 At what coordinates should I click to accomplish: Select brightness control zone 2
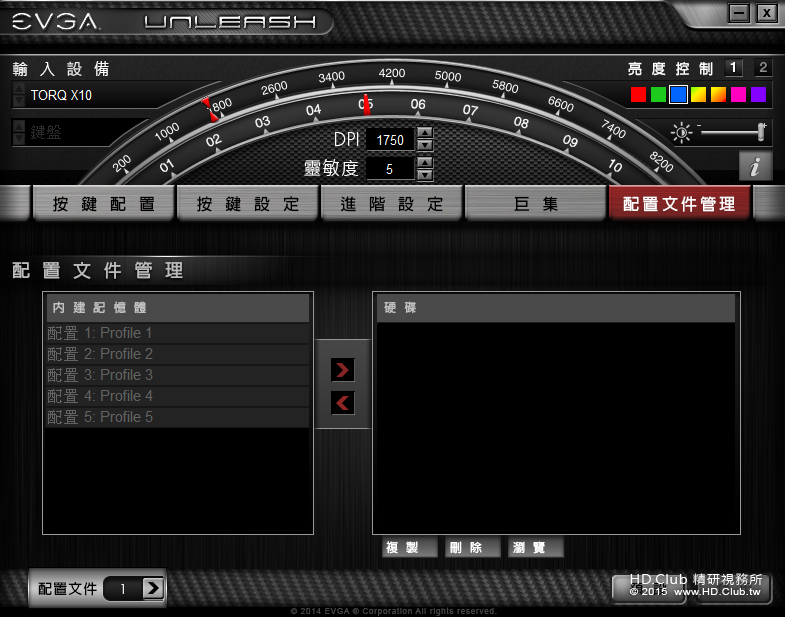(763, 68)
